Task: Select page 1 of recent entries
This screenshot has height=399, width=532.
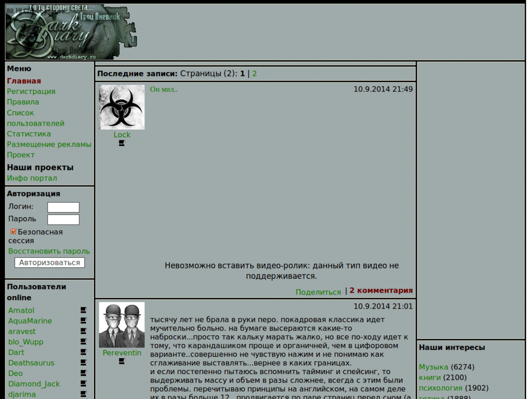Action: coord(242,74)
